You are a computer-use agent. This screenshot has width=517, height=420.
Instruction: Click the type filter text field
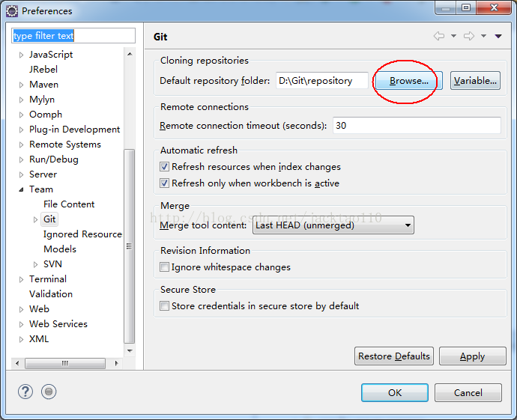coord(73,36)
